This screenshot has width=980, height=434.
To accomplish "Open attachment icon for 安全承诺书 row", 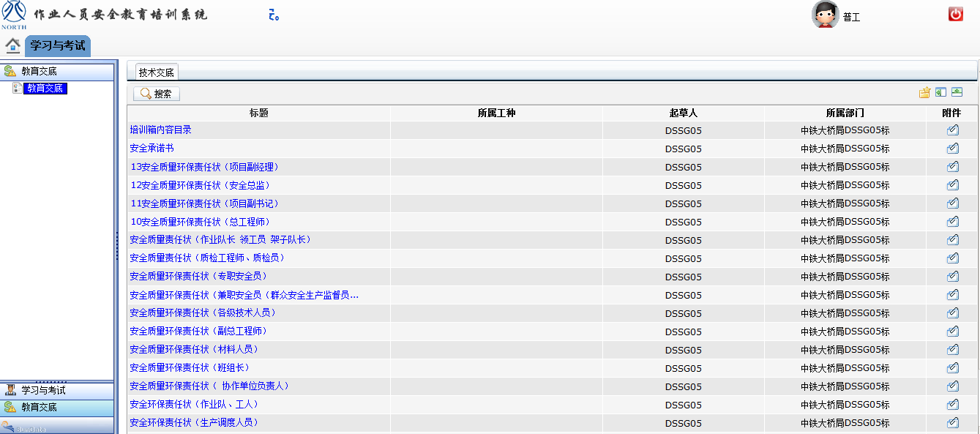I will (952, 149).
